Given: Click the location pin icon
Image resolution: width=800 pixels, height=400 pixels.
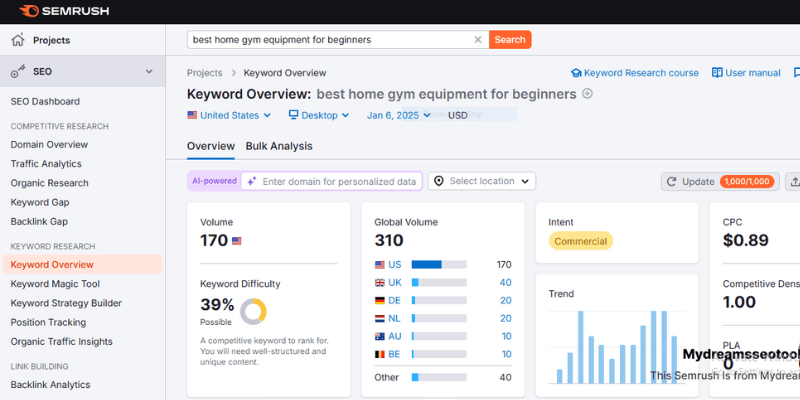Looking at the screenshot, I should 439,181.
